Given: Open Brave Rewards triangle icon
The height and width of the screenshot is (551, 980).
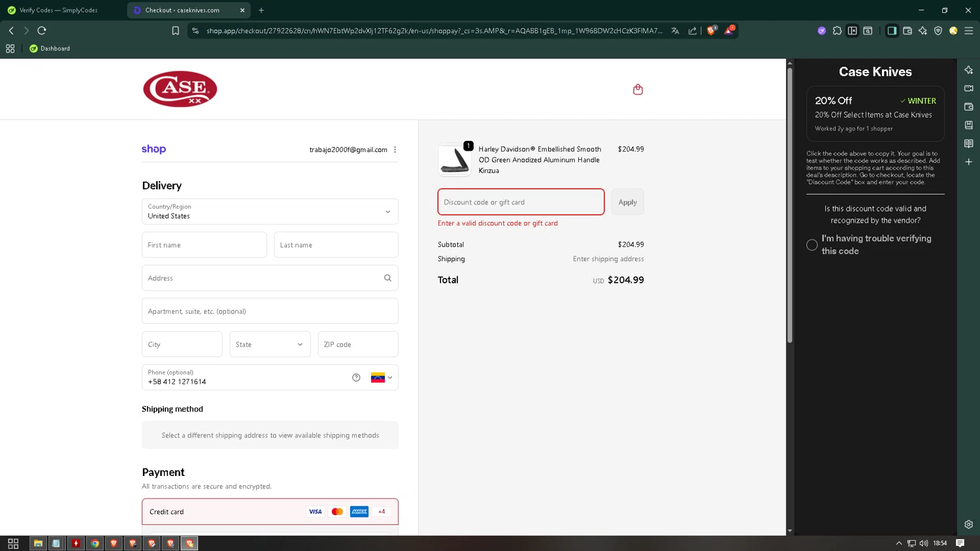Looking at the screenshot, I should [729, 30].
